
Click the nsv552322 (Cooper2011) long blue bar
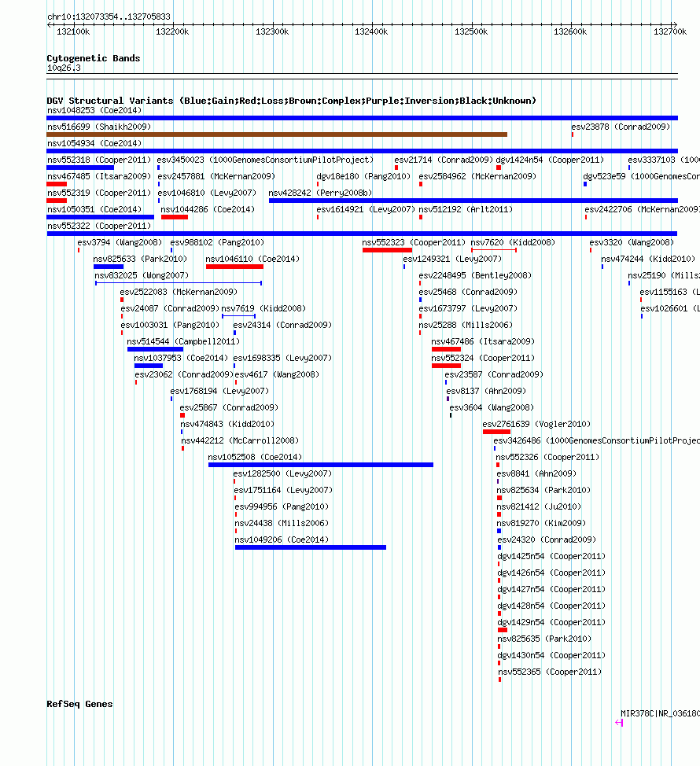coord(362,234)
